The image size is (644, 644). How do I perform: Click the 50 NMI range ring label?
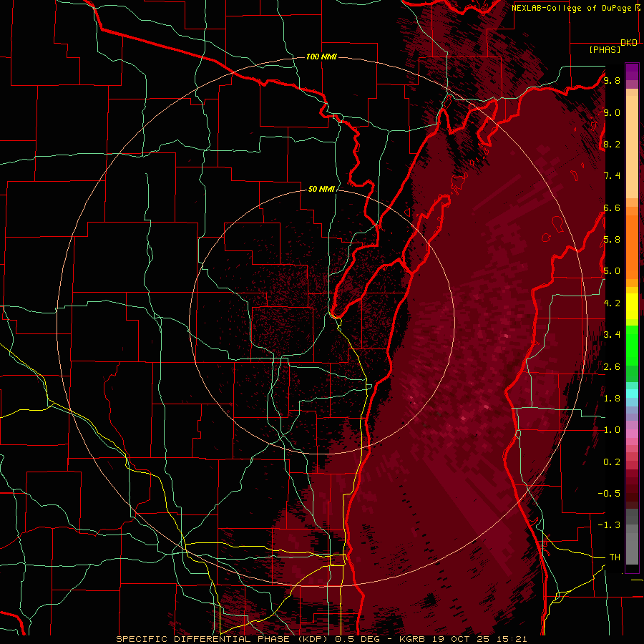tap(321, 189)
